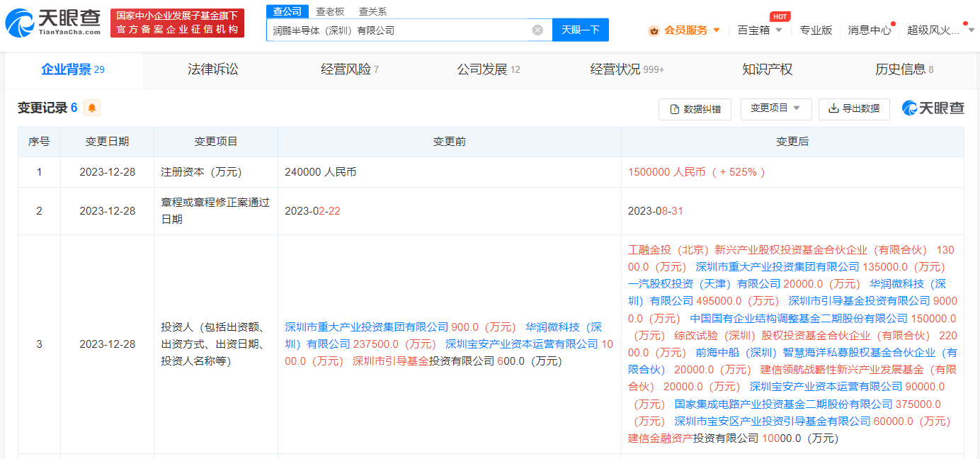Open the 经营风险 tab

[x=350, y=69]
